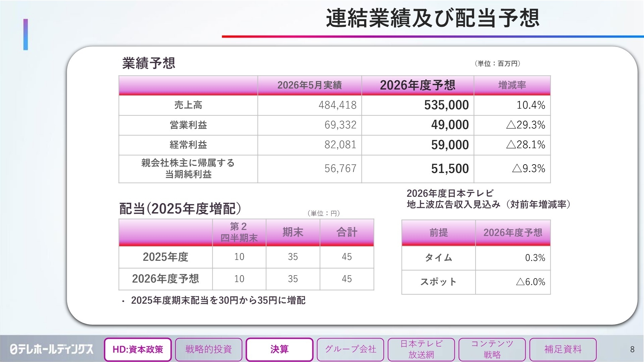644x362 pixels.
Task: Click the 535,000 forecast value
Action: 446,105
